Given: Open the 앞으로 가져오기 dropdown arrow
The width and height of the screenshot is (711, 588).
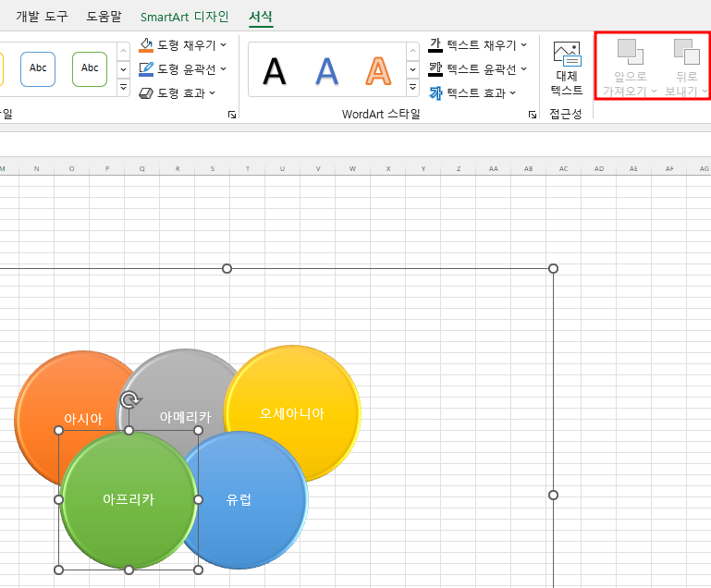Looking at the screenshot, I should (x=654, y=92).
